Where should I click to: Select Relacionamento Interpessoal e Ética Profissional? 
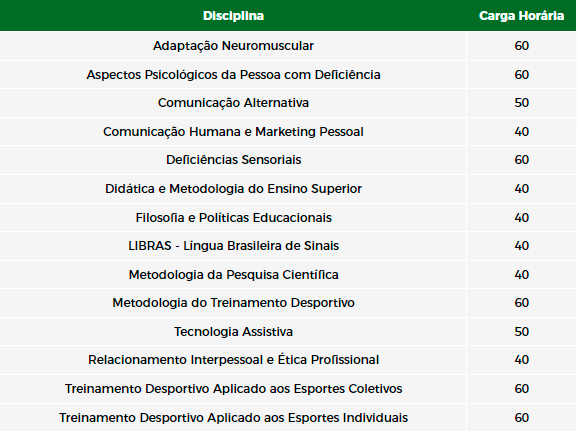233,360
